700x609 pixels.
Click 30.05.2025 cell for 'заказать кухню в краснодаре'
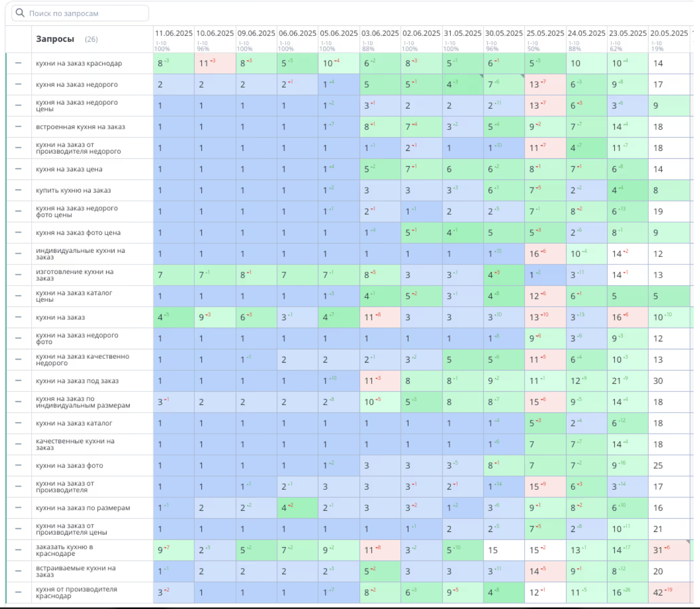[504, 550]
